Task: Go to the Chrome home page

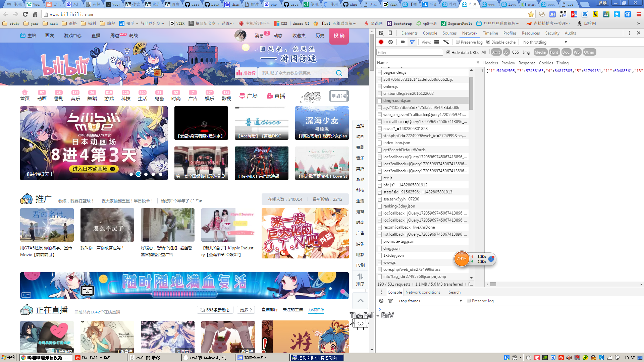Action: [x=35, y=14]
